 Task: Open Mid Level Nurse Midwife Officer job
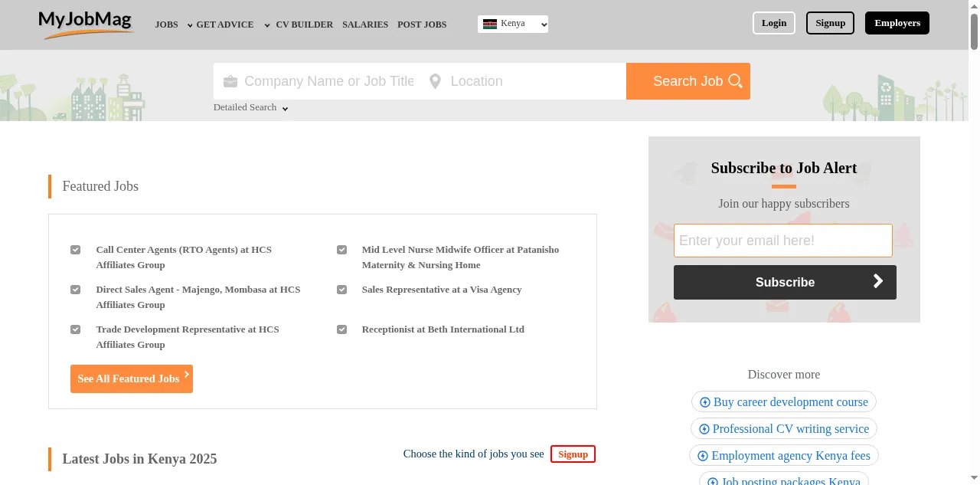460,257
